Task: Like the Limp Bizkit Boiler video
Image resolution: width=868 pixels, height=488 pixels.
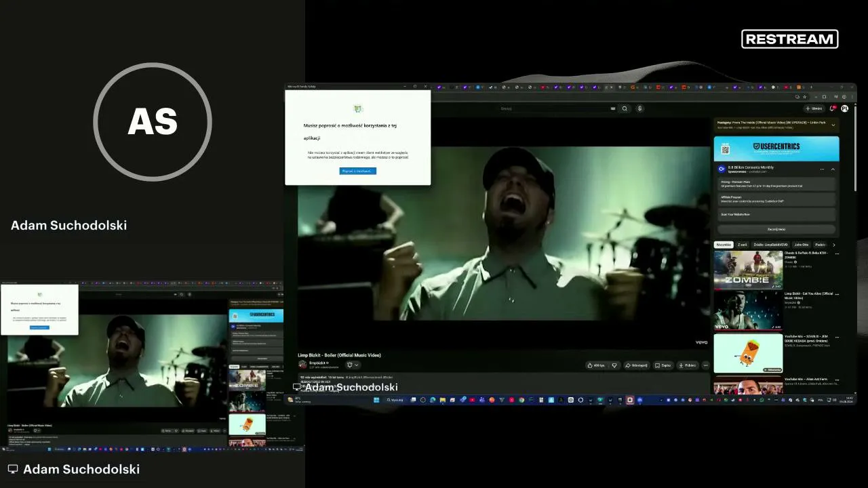Action: coord(597,365)
